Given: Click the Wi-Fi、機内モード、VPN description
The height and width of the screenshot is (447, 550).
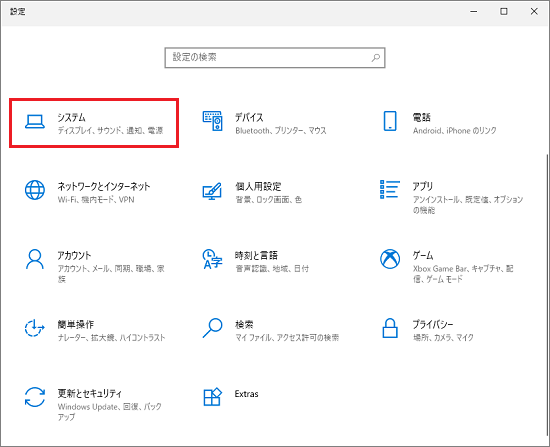Looking at the screenshot, I should pyautogui.click(x=96, y=200).
